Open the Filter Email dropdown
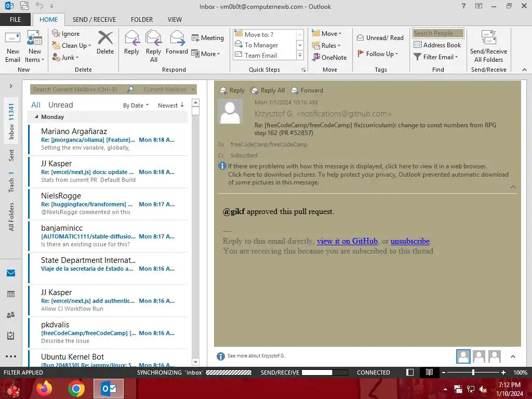532x399 pixels. point(436,57)
